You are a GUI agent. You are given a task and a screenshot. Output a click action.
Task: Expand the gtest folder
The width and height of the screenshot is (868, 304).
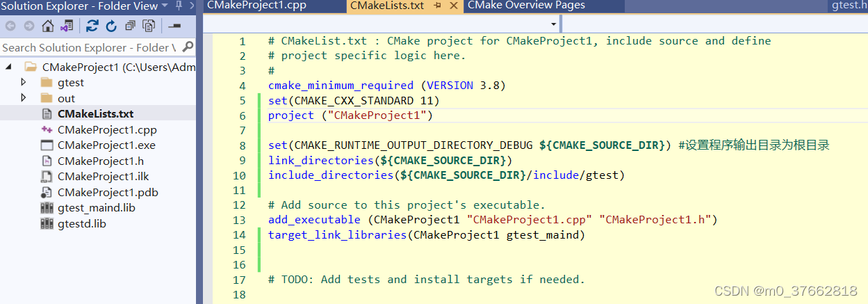pyautogui.click(x=24, y=82)
